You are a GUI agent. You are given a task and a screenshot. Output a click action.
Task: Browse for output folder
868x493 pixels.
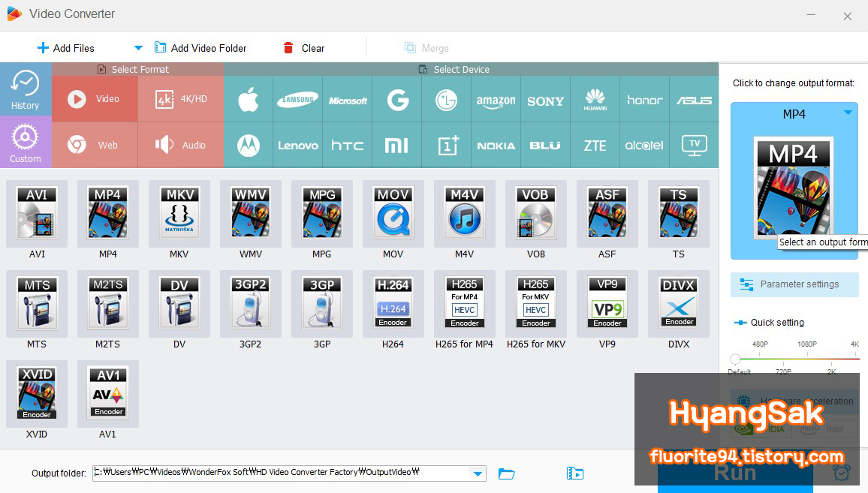pyautogui.click(x=507, y=473)
